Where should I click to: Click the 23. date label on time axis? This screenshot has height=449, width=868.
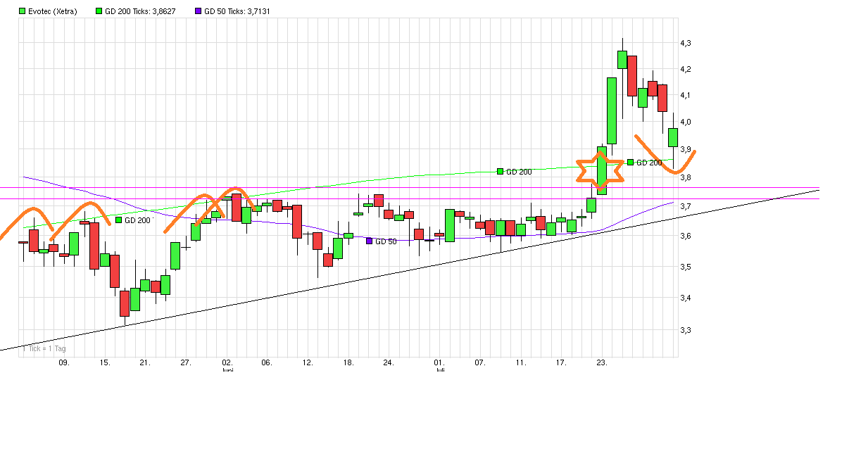[602, 363]
